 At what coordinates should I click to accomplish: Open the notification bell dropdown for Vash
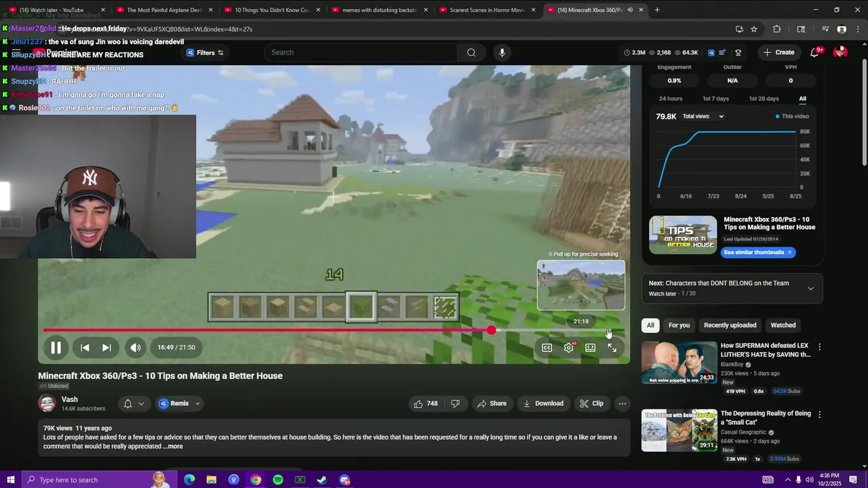click(x=134, y=403)
